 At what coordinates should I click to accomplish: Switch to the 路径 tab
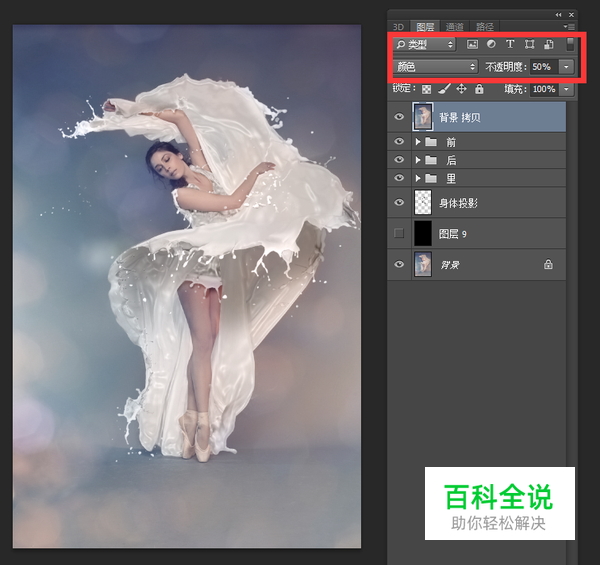coord(485,27)
